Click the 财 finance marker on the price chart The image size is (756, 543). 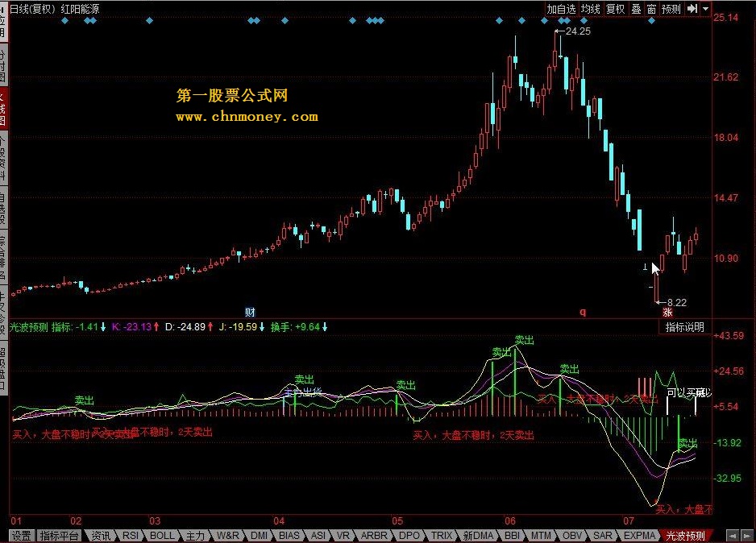pyautogui.click(x=250, y=313)
